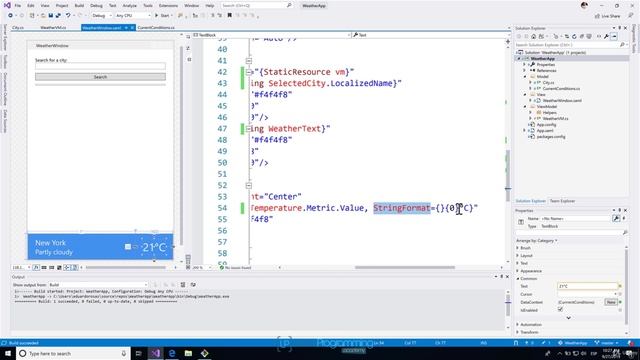
Task: Open the TextBlock element dropdown above editor
Action: tap(271, 35)
